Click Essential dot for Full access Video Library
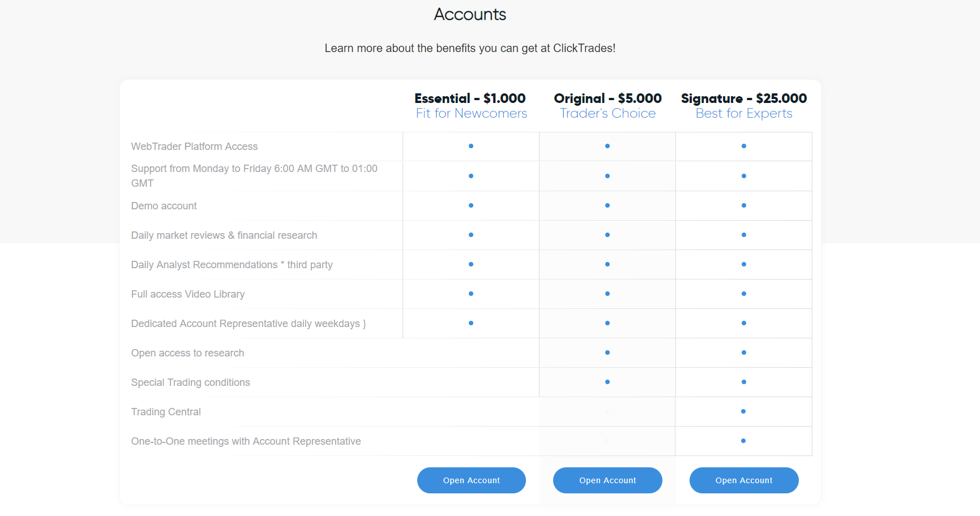Screen dimensions: 980x516 coord(471,294)
